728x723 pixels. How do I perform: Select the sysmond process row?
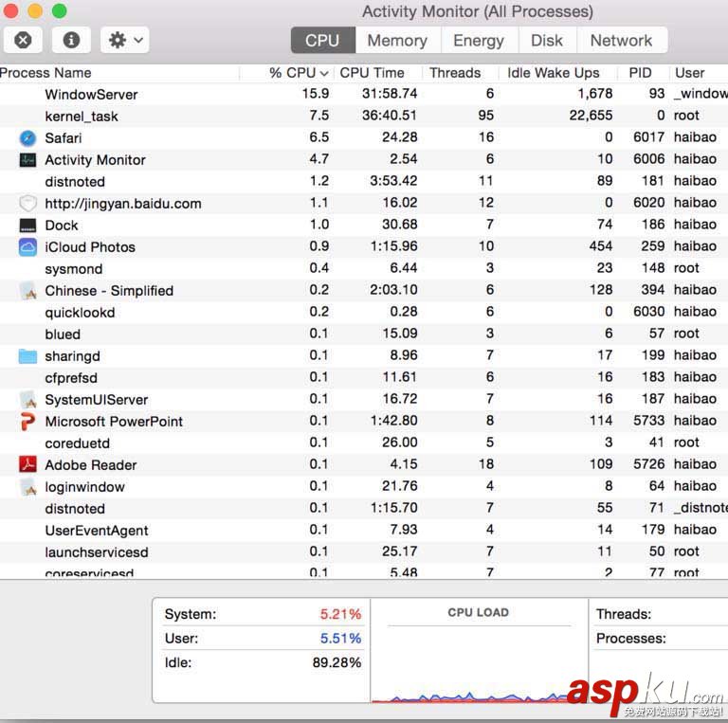[x=364, y=269]
